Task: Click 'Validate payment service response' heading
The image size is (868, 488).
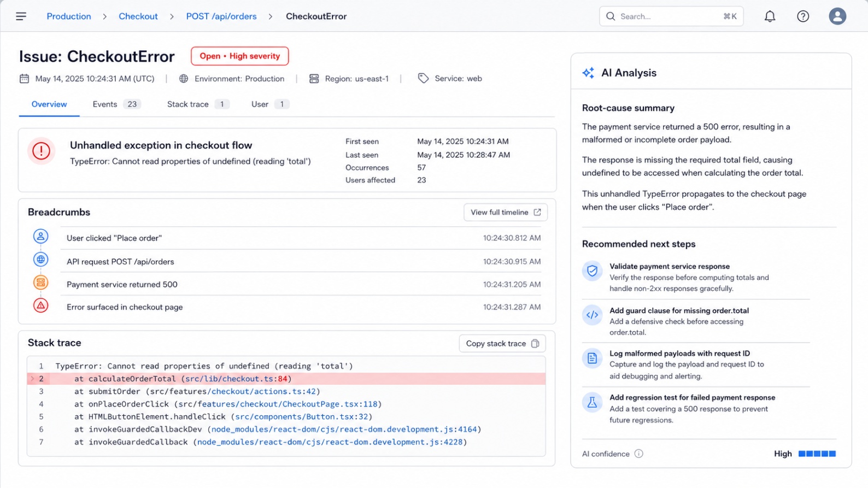Action: coord(670,266)
